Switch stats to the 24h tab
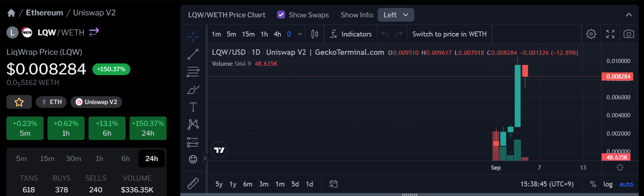644x196 pixels. (x=151, y=159)
